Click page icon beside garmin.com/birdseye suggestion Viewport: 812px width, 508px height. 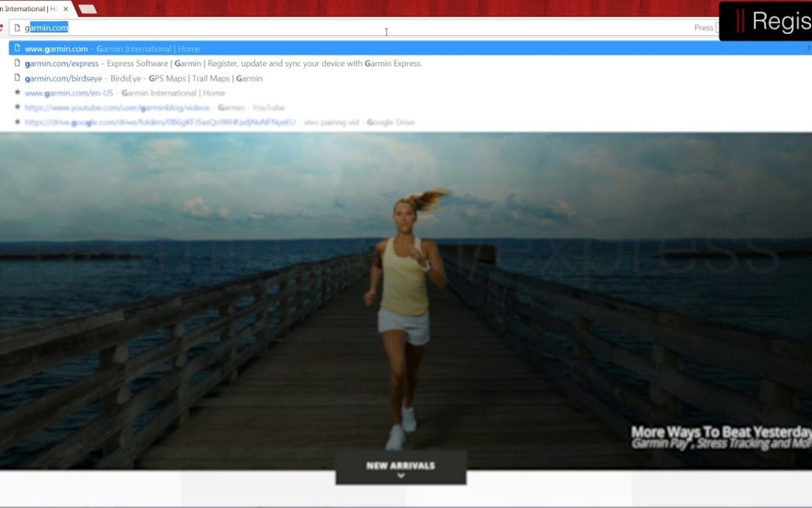(17, 78)
